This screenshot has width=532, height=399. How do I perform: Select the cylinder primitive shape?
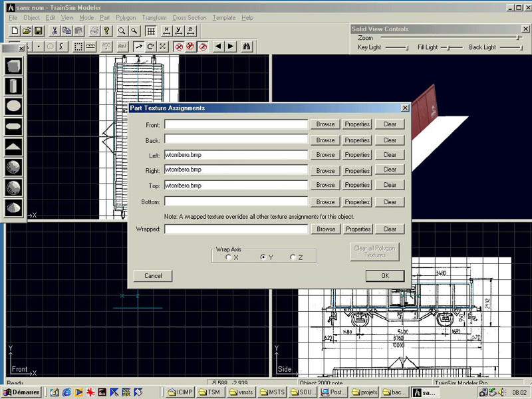click(x=13, y=86)
